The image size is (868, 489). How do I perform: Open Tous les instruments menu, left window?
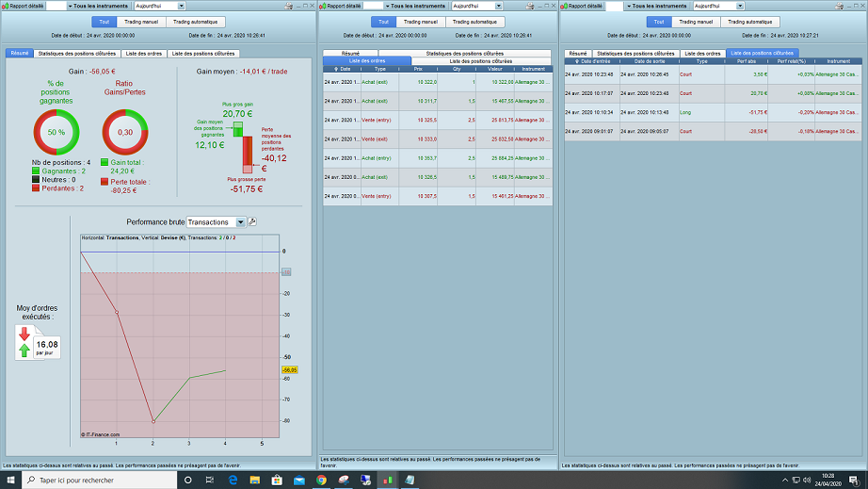point(100,6)
